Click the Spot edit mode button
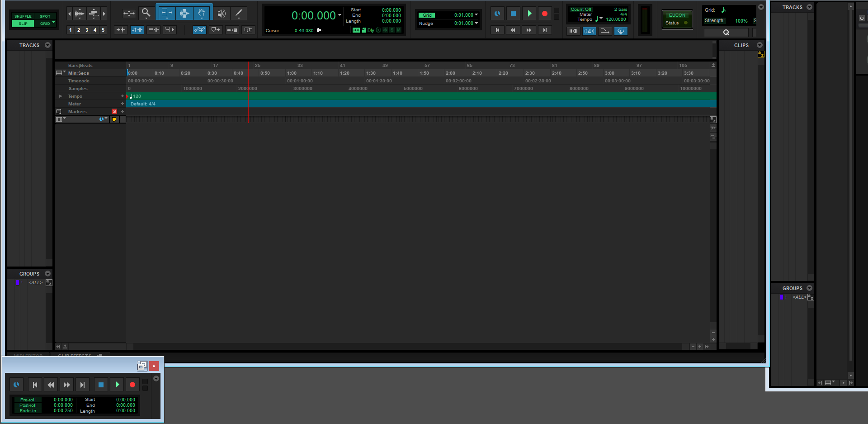 [x=45, y=16]
